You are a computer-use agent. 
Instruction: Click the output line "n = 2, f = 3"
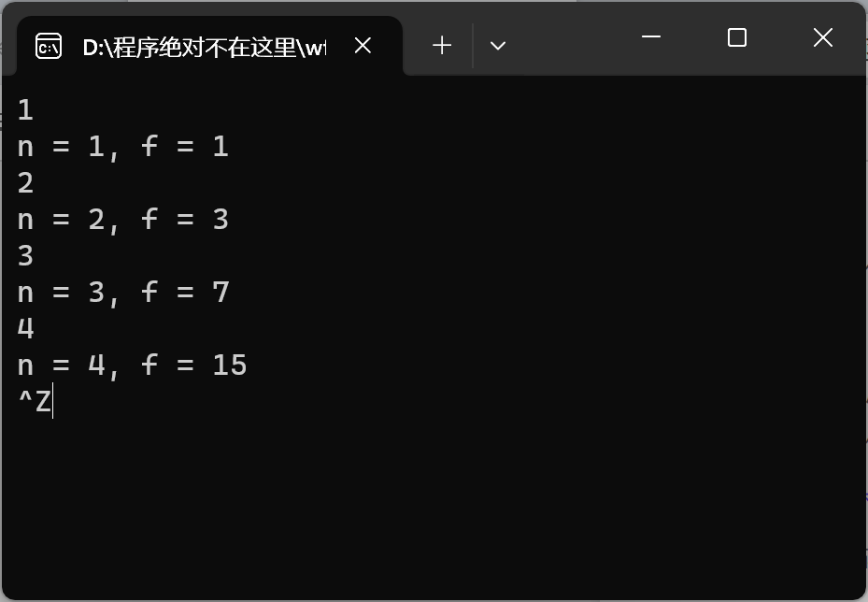pos(123,220)
